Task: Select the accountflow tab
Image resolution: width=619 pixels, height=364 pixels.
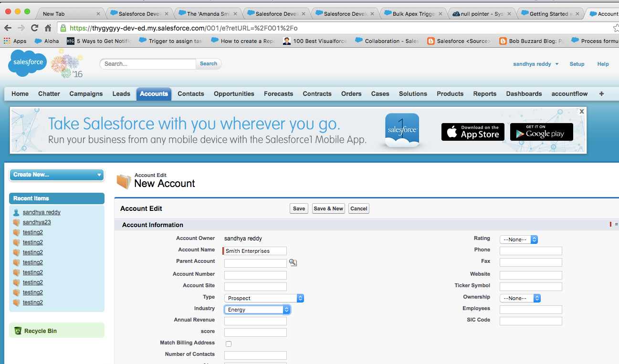Action: pyautogui.click(x=569, y=94)
